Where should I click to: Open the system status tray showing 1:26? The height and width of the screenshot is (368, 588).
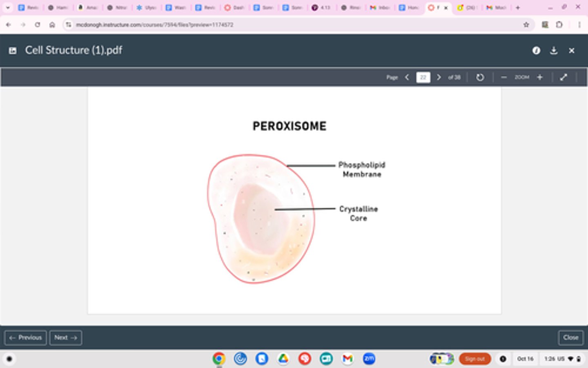[563, 359]
